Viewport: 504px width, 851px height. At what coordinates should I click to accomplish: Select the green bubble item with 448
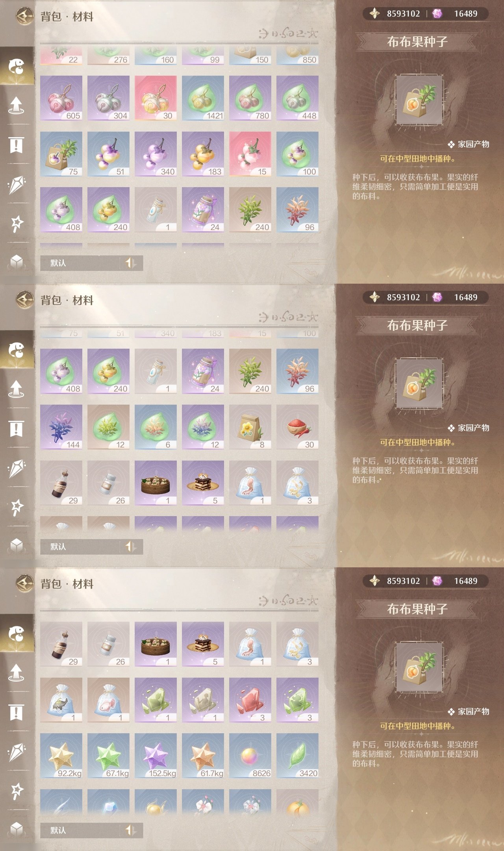297,98
